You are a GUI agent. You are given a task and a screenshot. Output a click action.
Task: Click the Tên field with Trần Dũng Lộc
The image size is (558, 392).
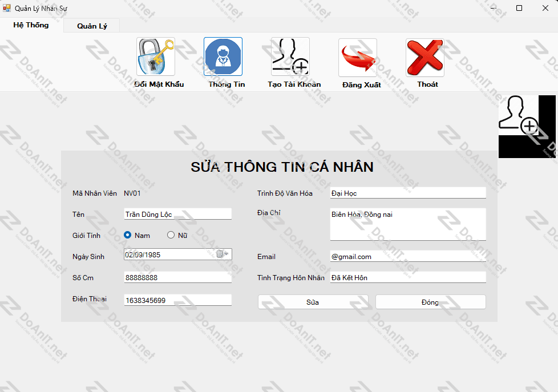[178, 214]
